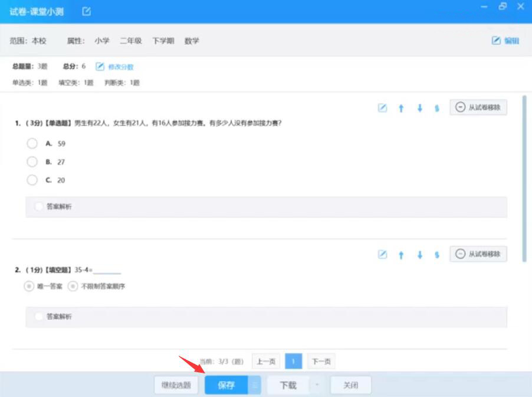
Task: Click the 关闭 close button at the bottom
Action: click(351, 385)
